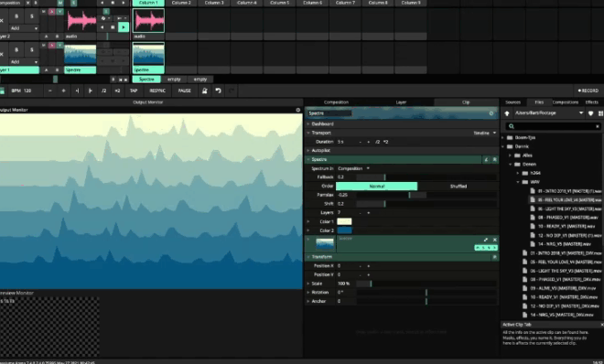Click the undo arrow icon

pos(218,91)
